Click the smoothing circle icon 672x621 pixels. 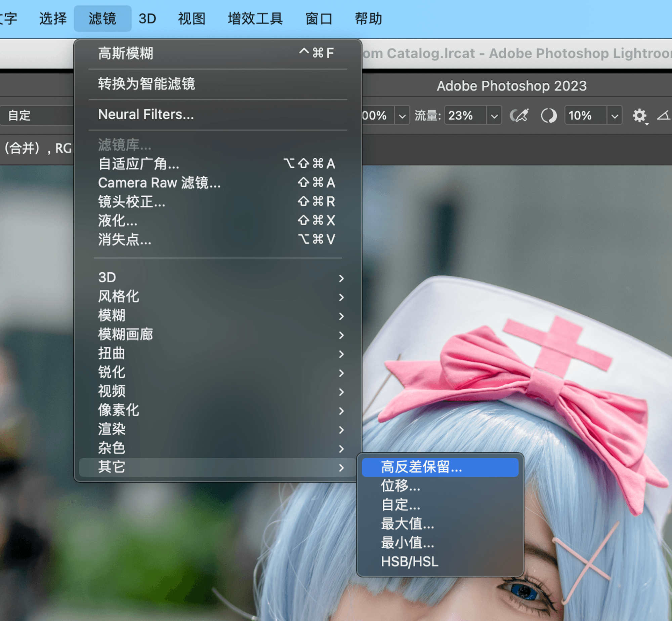549,115
